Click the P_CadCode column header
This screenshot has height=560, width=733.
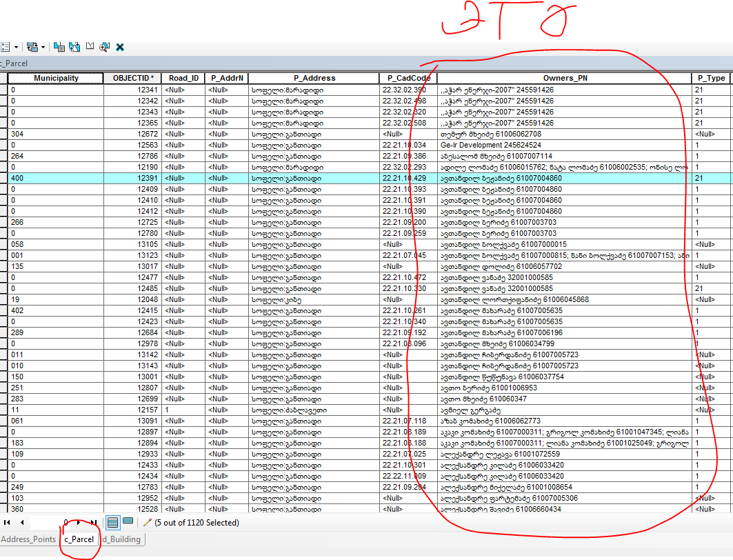click(408, 78)
